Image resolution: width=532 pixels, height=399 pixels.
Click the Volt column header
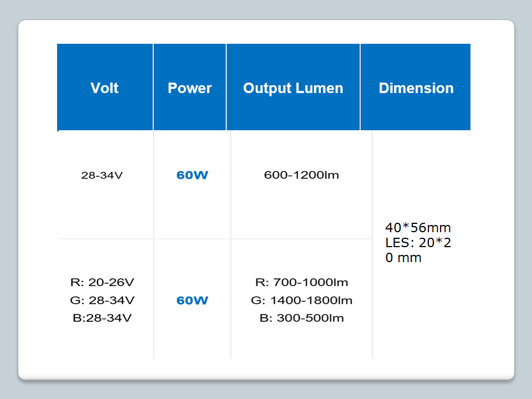(105, 88)
